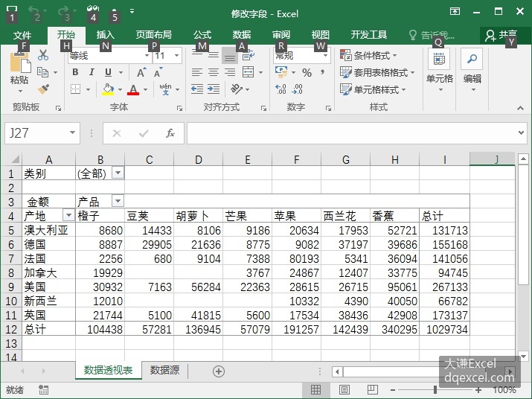The width and height of the screenshot is (532, 399).
Task: Apply red font color A
Action: (x=133, y=89)
